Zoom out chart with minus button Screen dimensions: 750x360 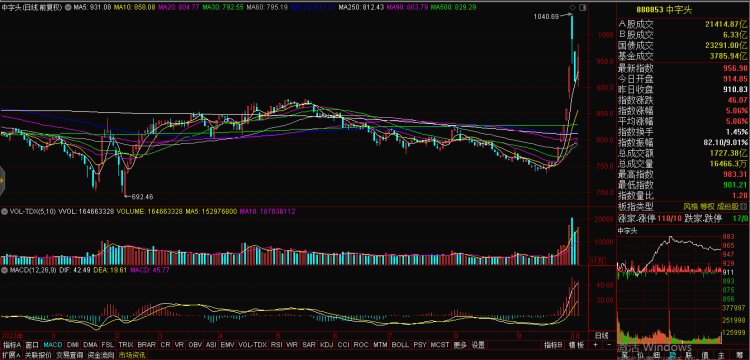(608, 345)
